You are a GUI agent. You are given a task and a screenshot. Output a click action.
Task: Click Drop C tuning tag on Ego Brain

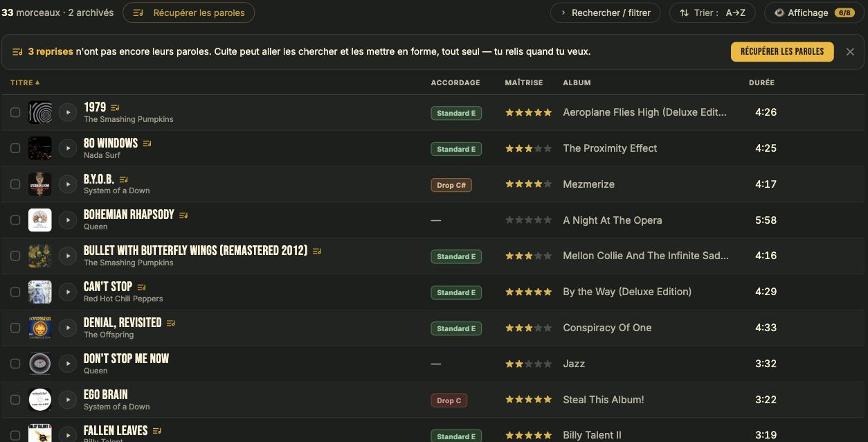tap(449, 400)
